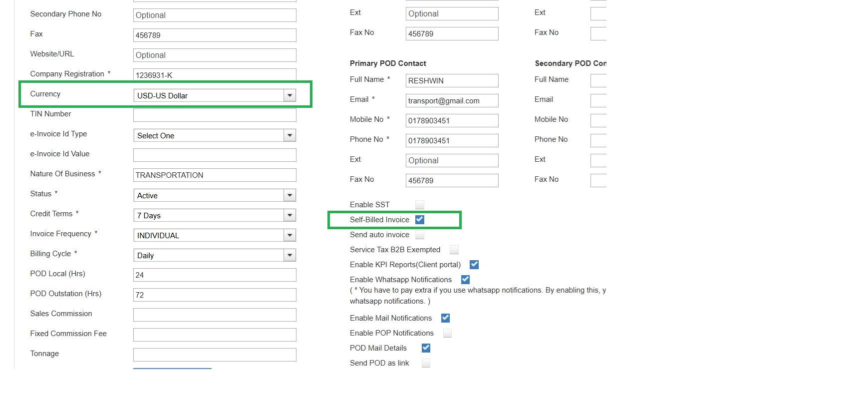Untick the Self-Billed Invoice checkbox

[x=420, y=220]
